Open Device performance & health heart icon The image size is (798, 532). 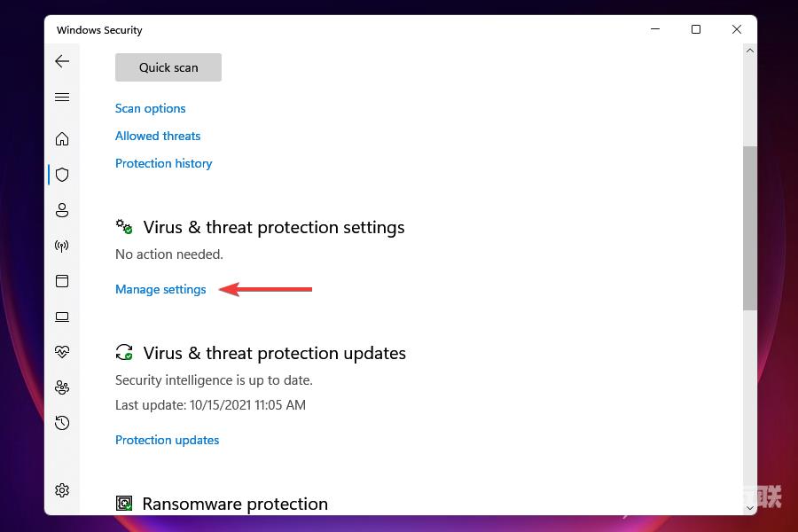click(x=61, y=351)
